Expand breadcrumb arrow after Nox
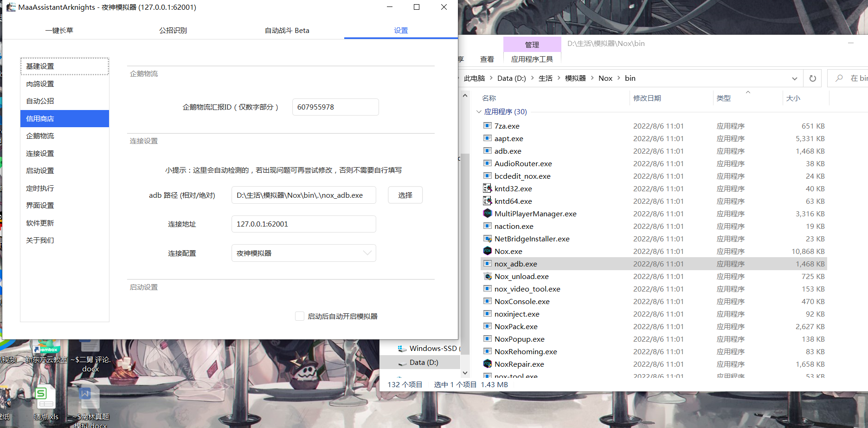Image resolution: width=868 pixels, height=428 pixels. pos(619,78)
